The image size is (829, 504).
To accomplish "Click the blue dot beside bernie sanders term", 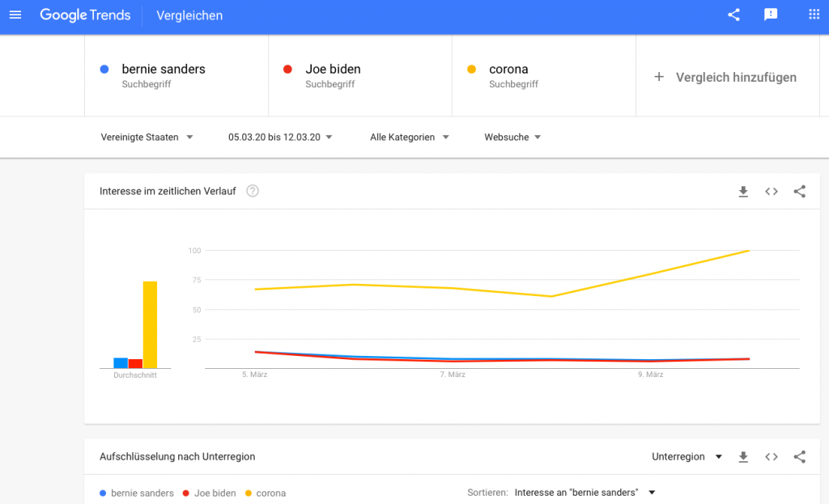I will tap(104, 70).
